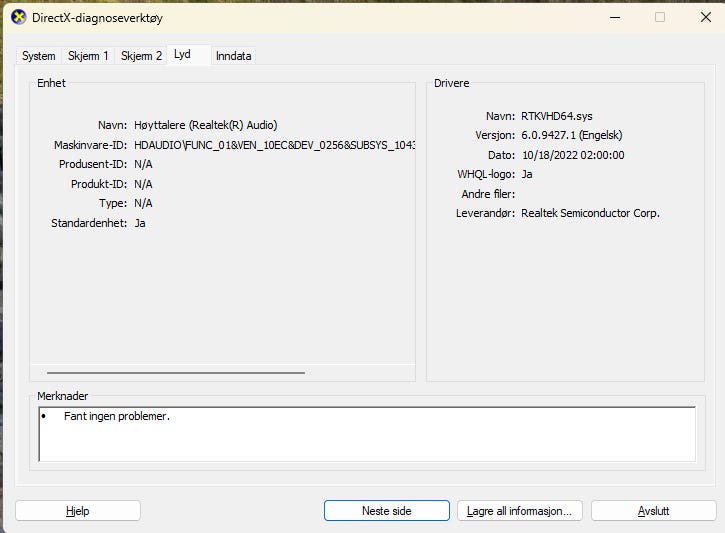Click the Type label in Enhet panel
The width and height of the screenshot is (725, 533).
point(113,203)
